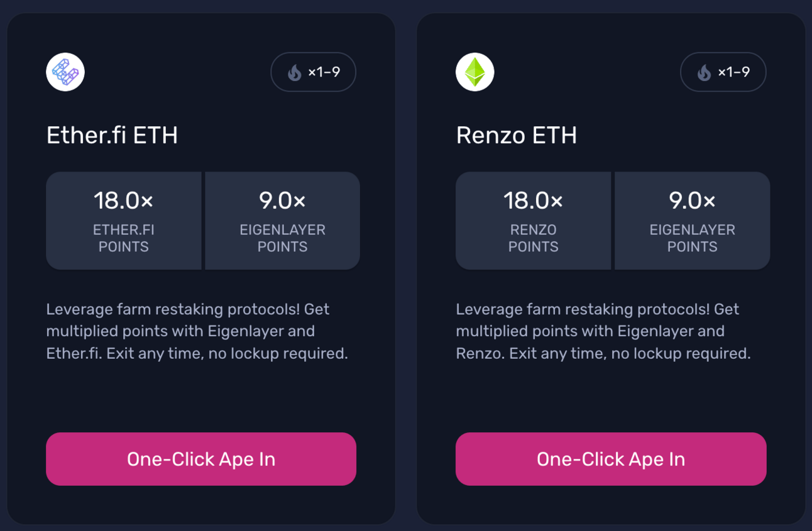Click the ×1–9 badge on Renzo card

723,72
